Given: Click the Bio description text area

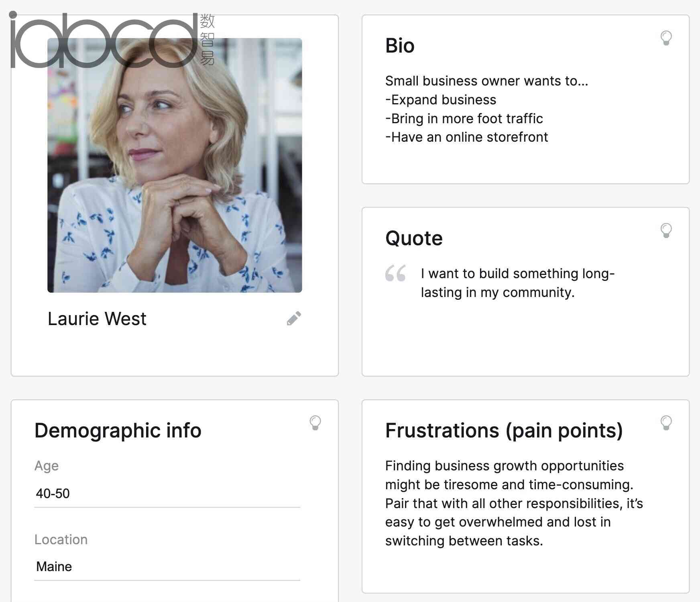Looking at the screenshot, I should coord(486,109).
